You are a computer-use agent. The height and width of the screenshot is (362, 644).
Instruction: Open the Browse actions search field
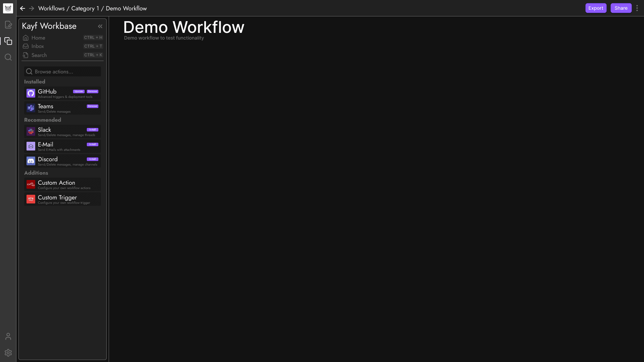coord(63,71)
